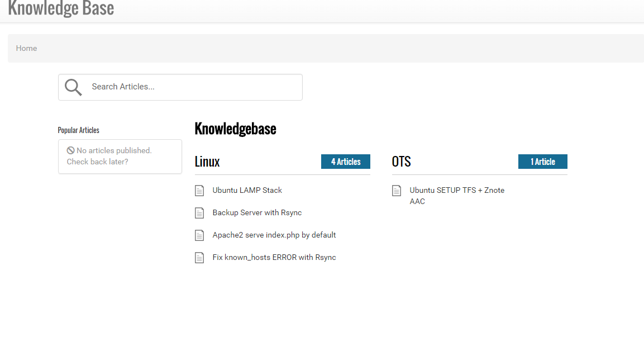Click document icon beside Fix known_hosts ERROR
The image size is (644, 341).
[x=199, y=258]
